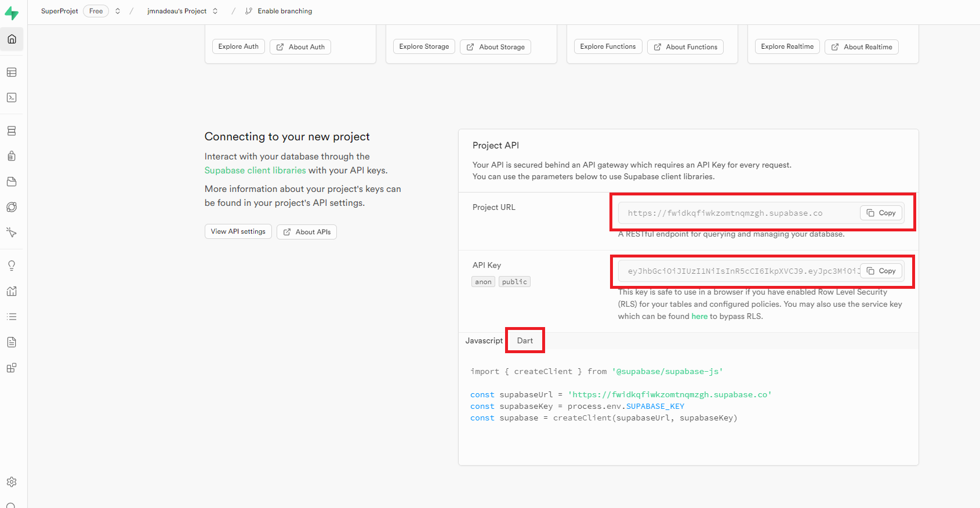Click the createClient(supabaseUrl, supabaseKey) code line

point(604,418)
